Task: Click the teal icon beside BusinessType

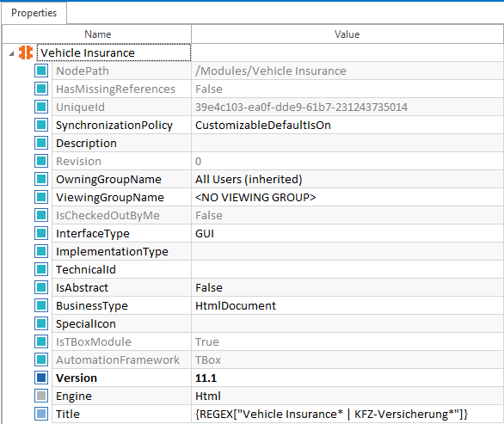Action: click(41, 305)
